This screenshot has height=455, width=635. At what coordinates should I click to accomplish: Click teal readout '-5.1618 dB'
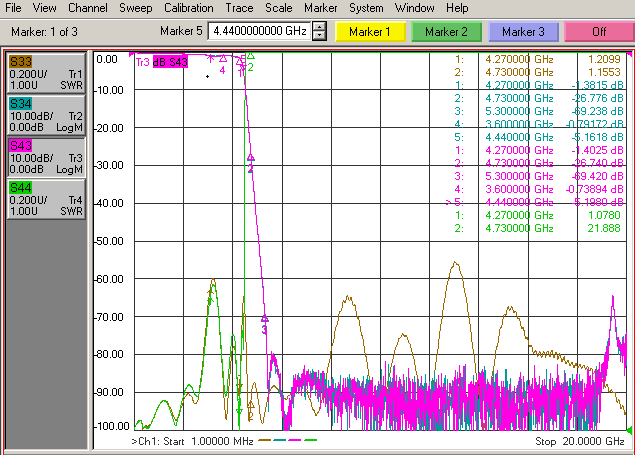[x=598, y=137]
